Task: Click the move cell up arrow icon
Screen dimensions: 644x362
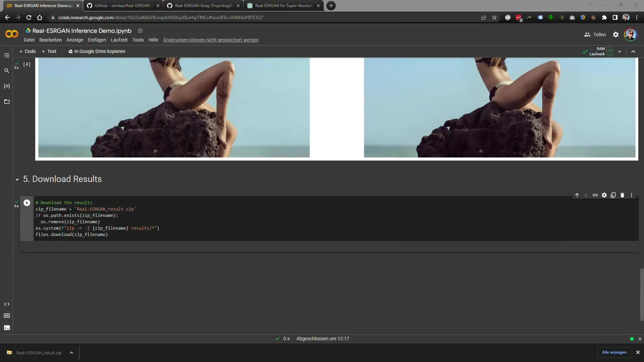Action: point(577,195)
